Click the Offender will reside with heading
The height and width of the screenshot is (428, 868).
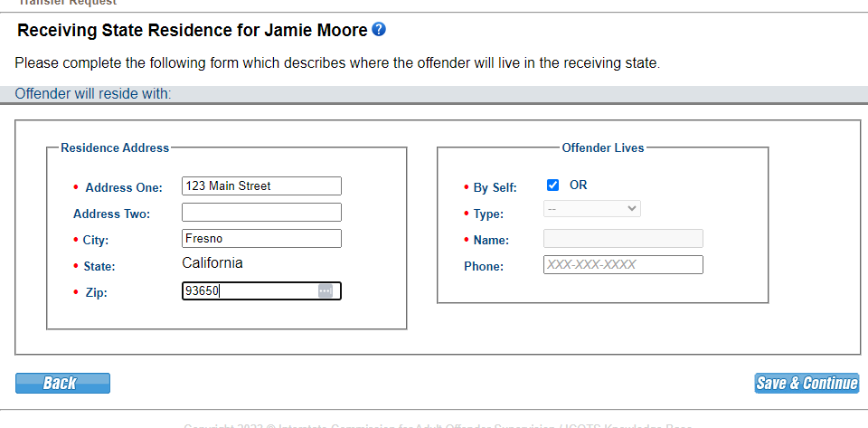(93, 93)
